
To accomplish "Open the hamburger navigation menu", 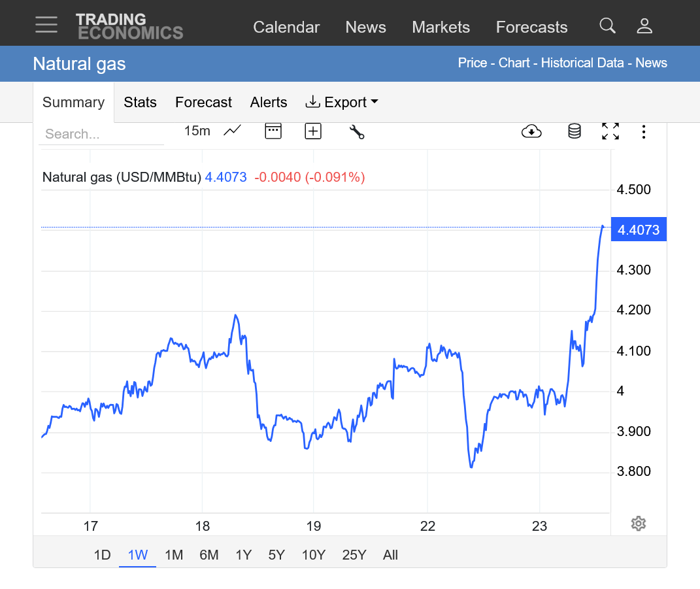I will [x=46, y=25].
